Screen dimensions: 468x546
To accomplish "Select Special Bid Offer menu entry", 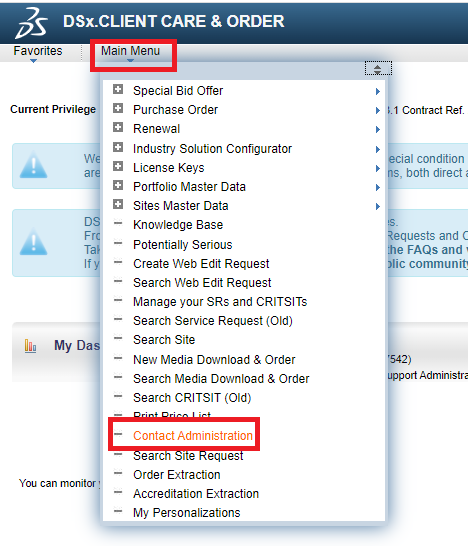I will pos(178,91).
